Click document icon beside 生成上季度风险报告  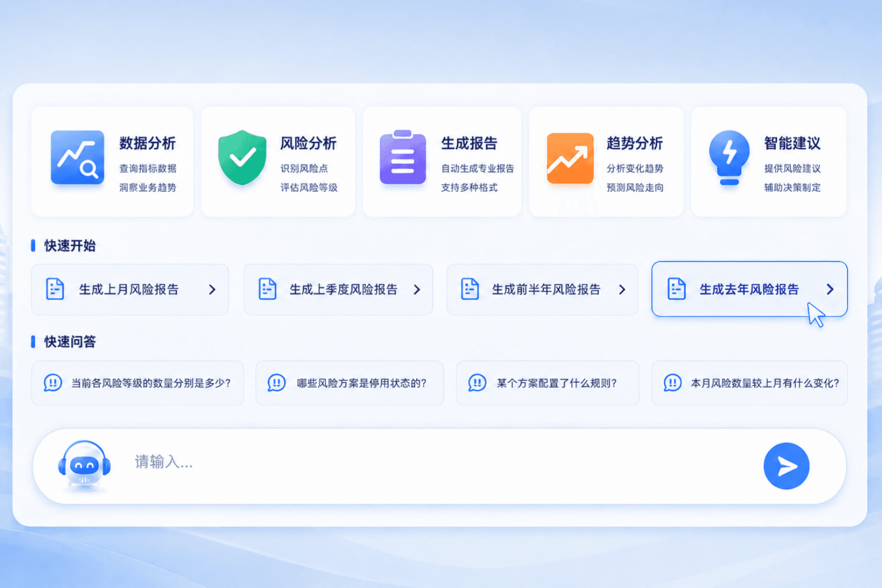point(268,289)
